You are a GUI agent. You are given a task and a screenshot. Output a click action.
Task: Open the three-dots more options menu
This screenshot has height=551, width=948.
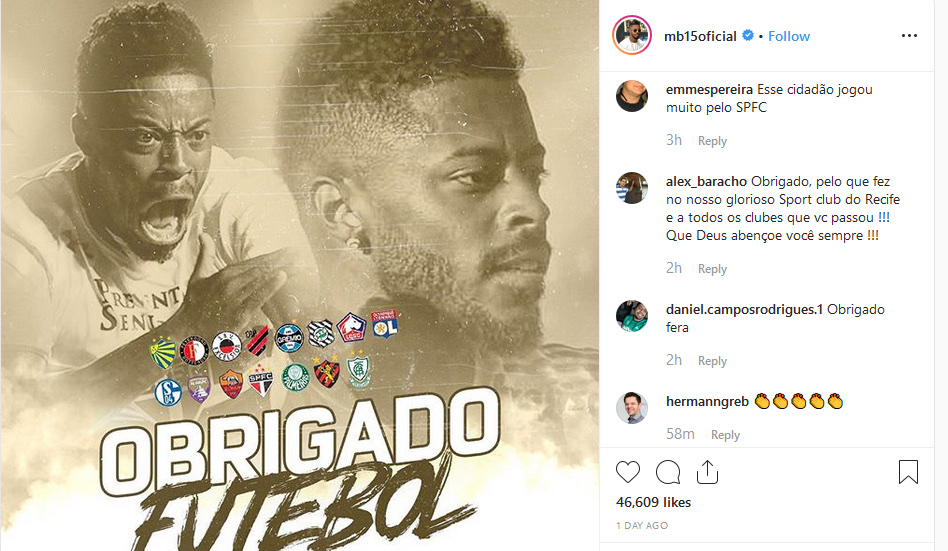tap(909, 36)
